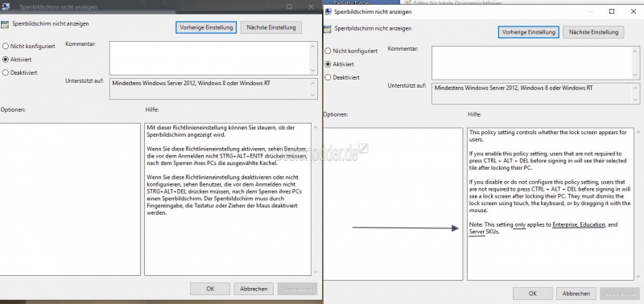Maximize the right Sperrbildschirm nicht anzeigen dialog
This screenshot has height=304, width=644.
[x=612, y=11]
